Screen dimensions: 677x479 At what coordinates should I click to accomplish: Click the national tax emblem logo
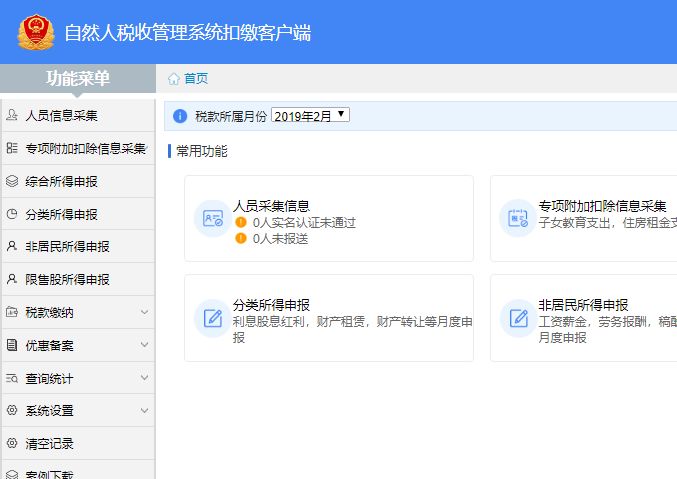click(36, 32)
